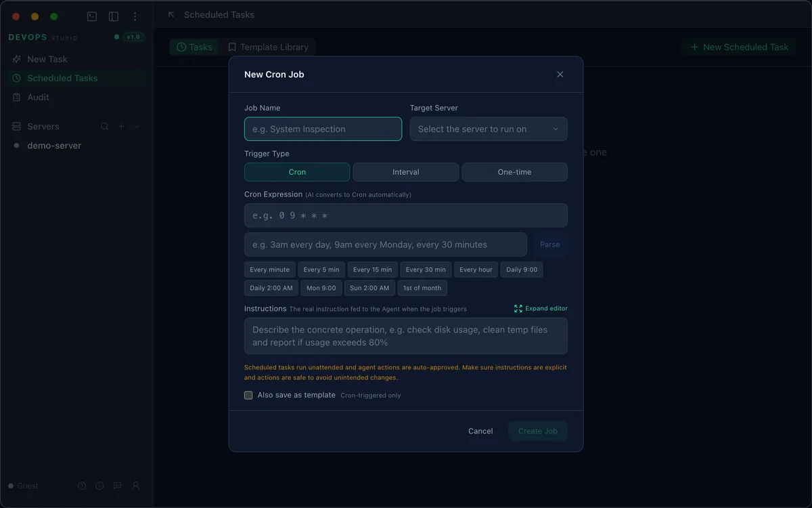Focus the natural language schedule input
812x508 pixels.
point(386,245)
